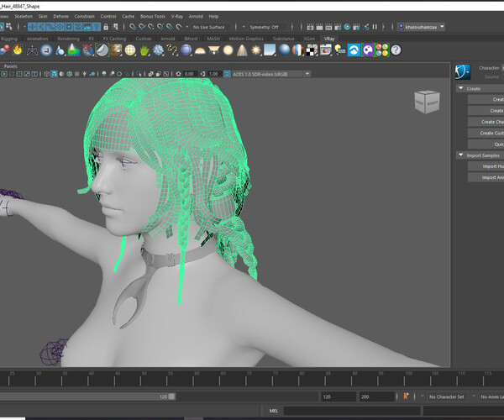Click the range slider handle at 120
504x420 pixels.
click(171, 396)
